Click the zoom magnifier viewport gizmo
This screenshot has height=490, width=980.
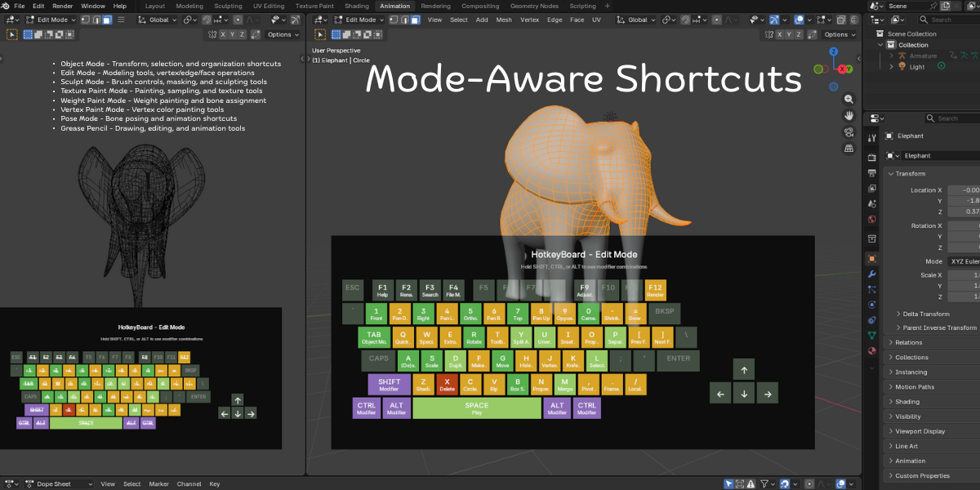[849, 98]
